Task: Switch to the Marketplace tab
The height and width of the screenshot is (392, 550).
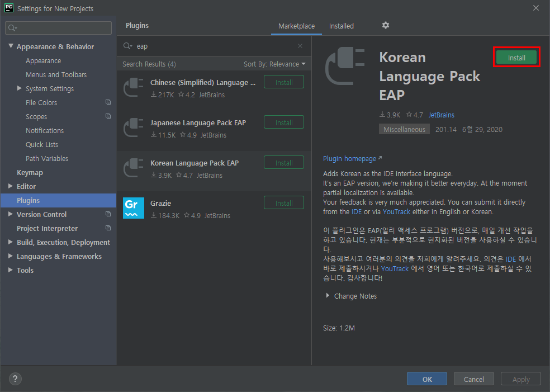Action: (x=296, y=26)
